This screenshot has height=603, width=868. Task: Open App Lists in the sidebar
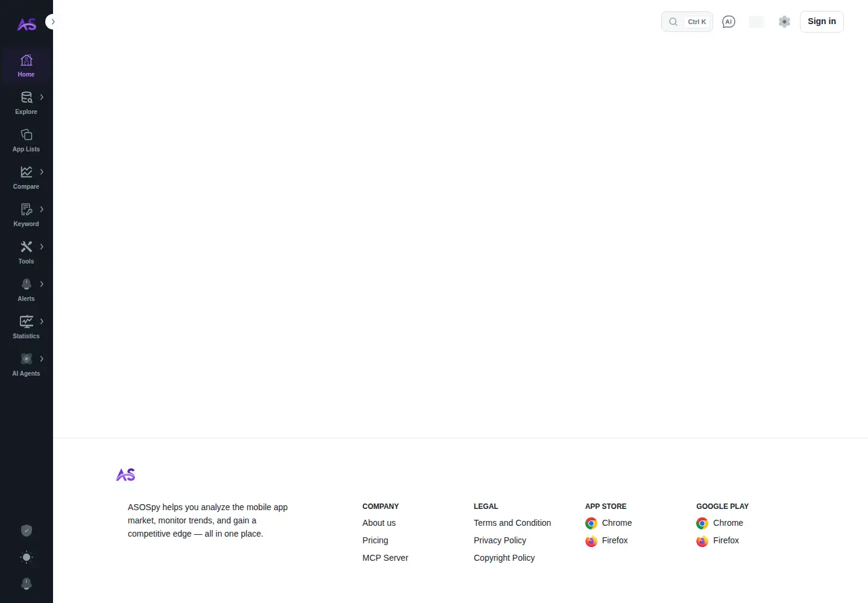coord(26,140)
